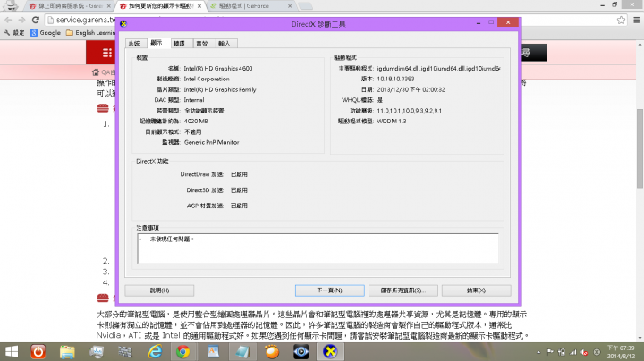
Task: Open the Windows Start button
Action: pos(12,351)
